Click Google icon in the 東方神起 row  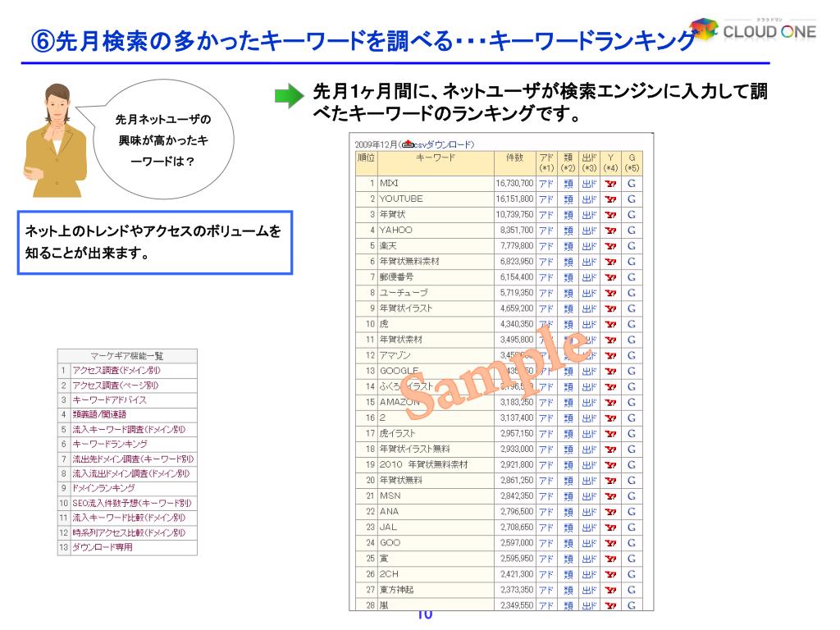[632, 590]
